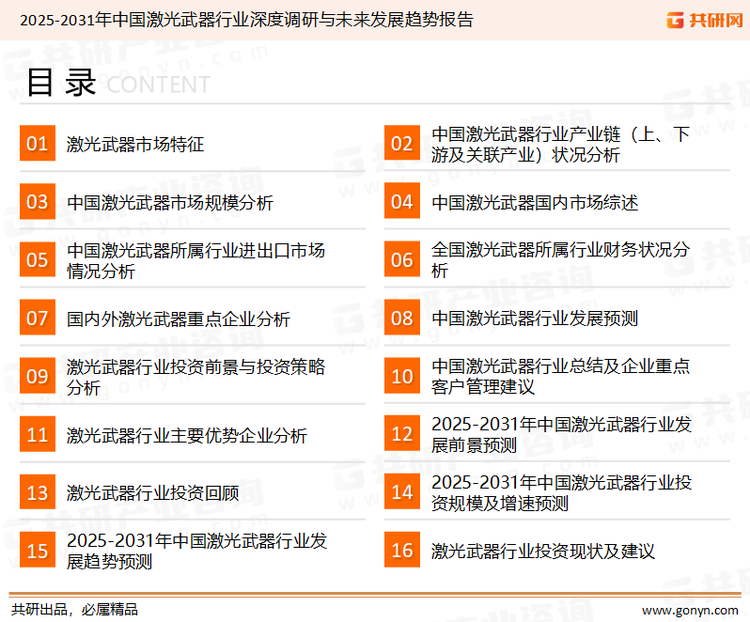Open 全国激光武器所属行业财务状况分析
The width and height of the screenshot is (750, 622).
[x=560, y=260]
